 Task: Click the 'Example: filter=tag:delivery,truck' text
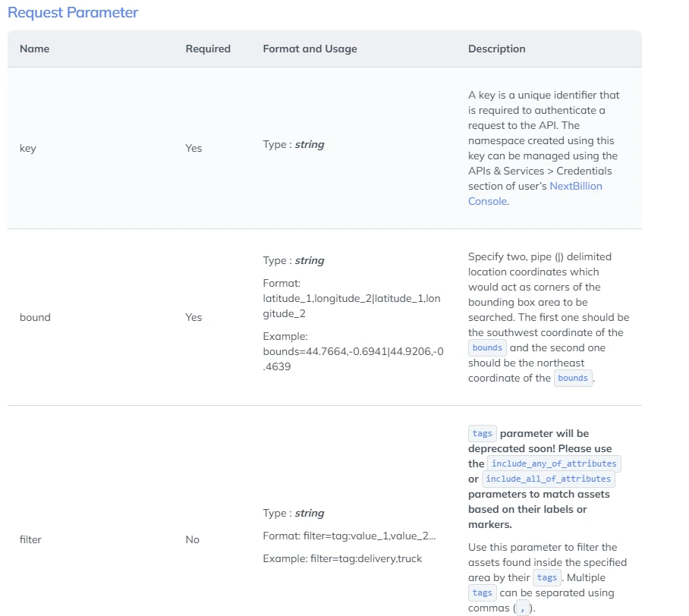tap(342, 559)
